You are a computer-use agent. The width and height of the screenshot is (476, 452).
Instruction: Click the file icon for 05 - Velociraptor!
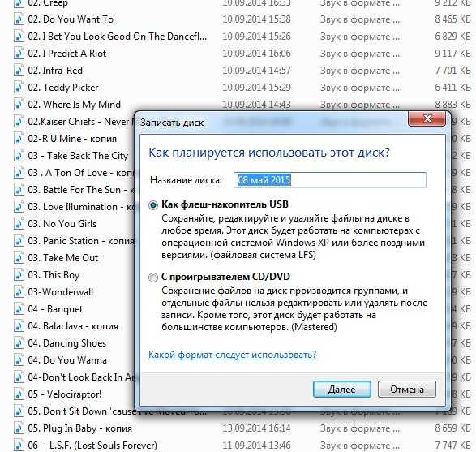[x=19, y=394]
